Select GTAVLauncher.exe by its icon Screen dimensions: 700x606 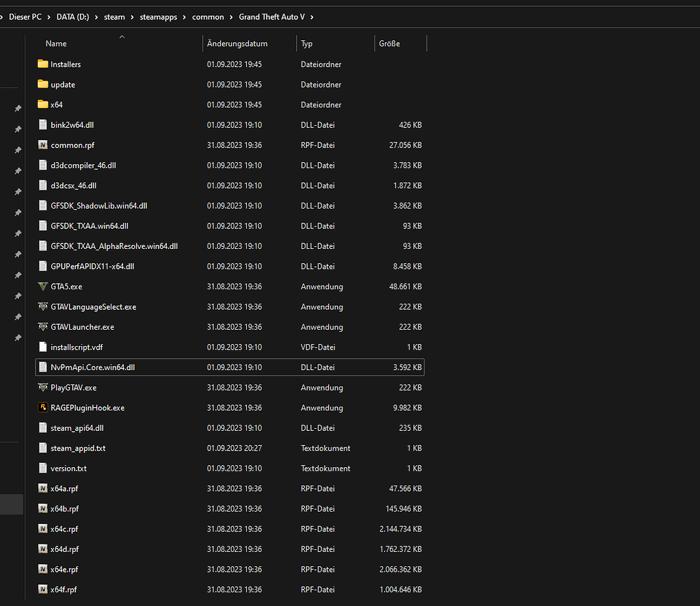click(x=42, y=327)
